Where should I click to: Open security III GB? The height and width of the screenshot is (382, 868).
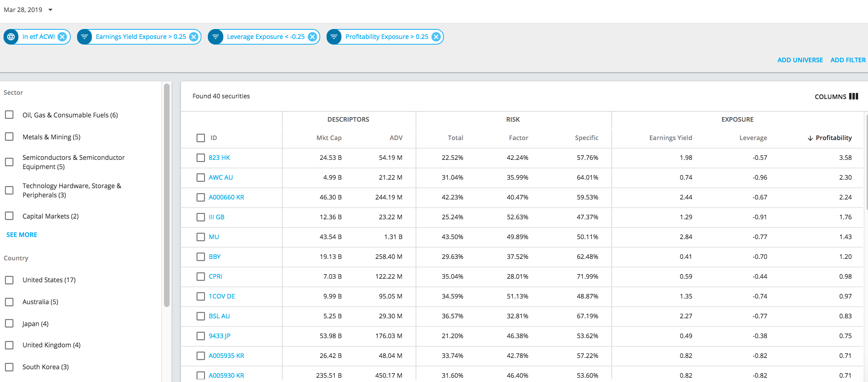pos(216,217)
